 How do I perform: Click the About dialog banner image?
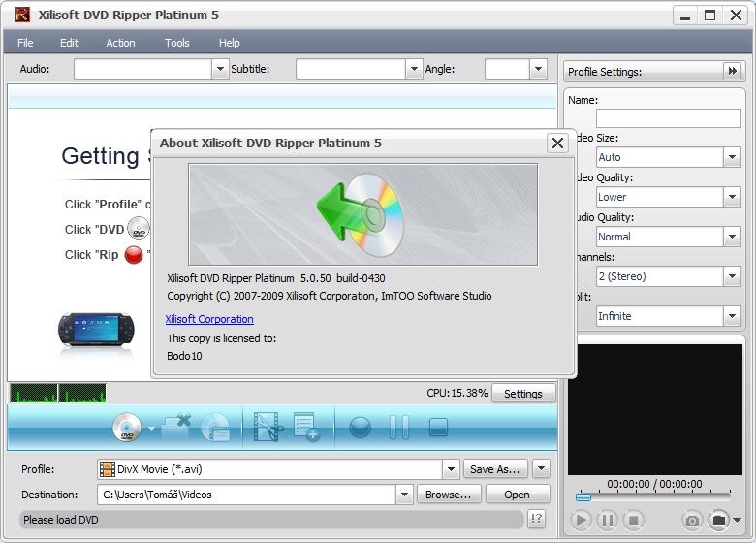click(363, 214)
